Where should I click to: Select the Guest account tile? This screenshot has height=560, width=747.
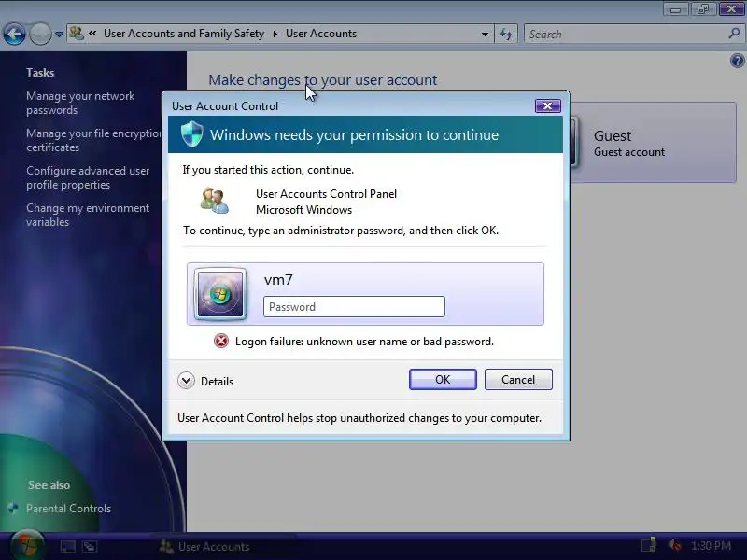point(653,143)
